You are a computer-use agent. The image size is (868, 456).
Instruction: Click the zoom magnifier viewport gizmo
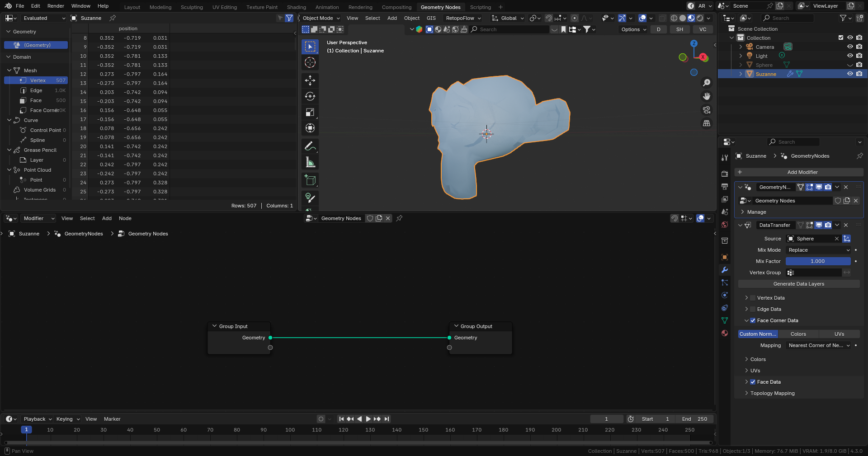(707, 83)
